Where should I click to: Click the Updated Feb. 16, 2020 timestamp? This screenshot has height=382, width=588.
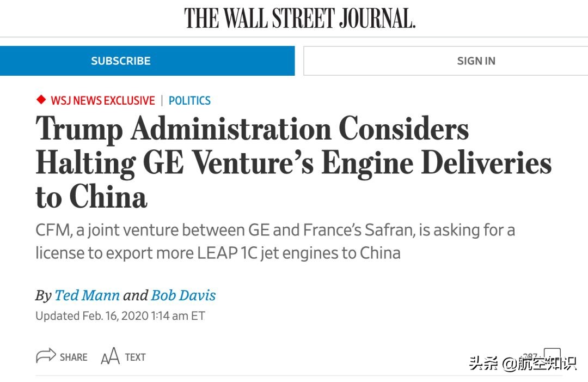(x=120, y=316)
